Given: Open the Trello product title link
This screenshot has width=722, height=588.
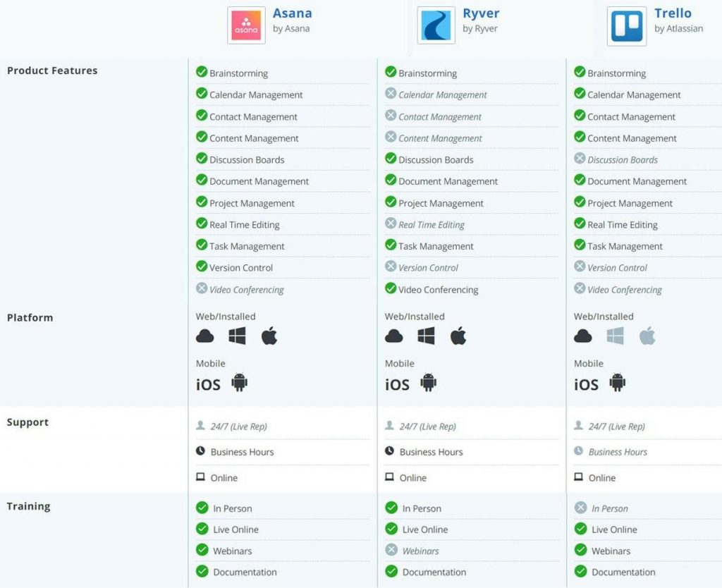Looking at the screenshot, I should click(x=673, y=13).
